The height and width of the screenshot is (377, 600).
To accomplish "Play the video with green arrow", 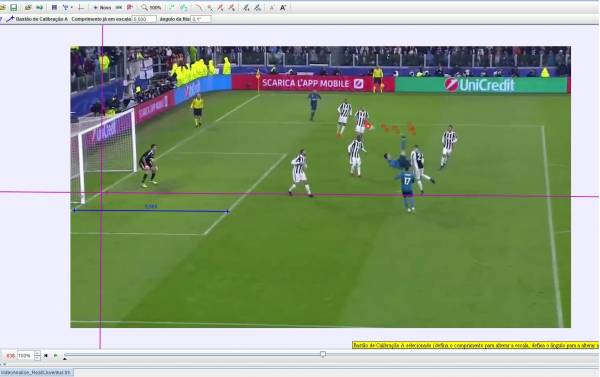I will 56,356.
